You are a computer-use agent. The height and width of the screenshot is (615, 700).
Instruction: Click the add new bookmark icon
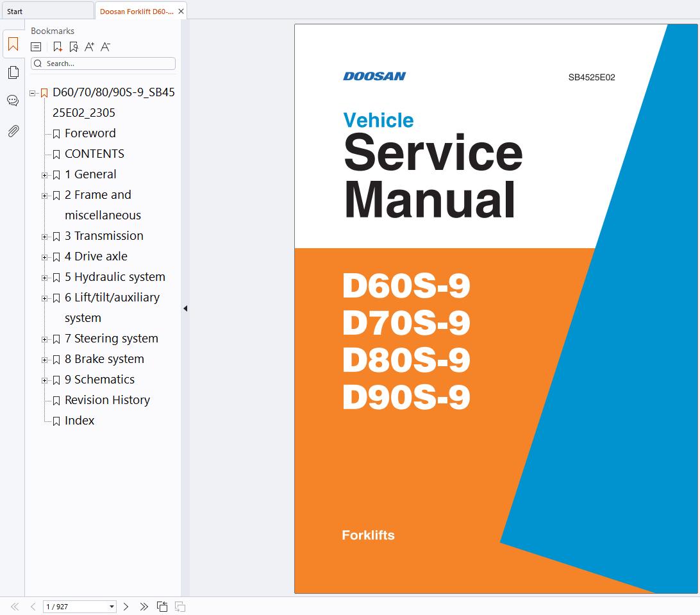[58, 46]
